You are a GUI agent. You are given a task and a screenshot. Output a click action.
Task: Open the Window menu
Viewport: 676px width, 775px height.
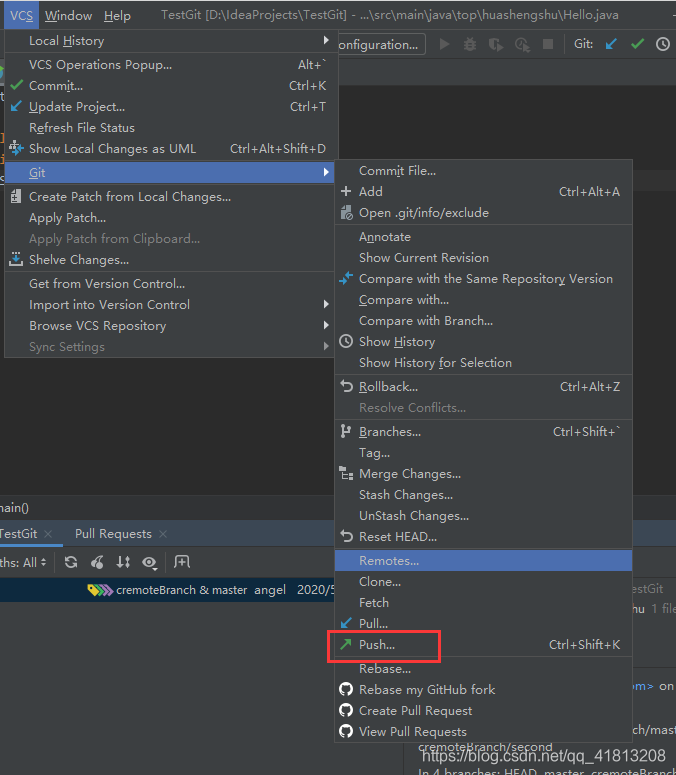click(x=68, y=15)
